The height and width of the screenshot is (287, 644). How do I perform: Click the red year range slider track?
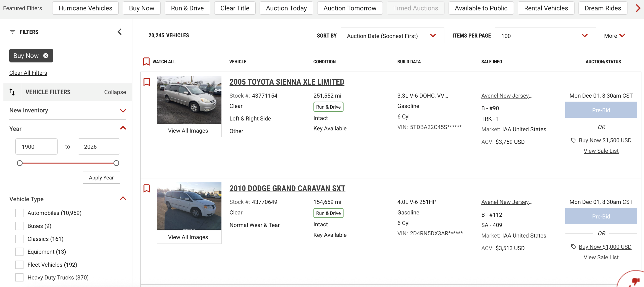pyautogui.click(x=68, y=163)
